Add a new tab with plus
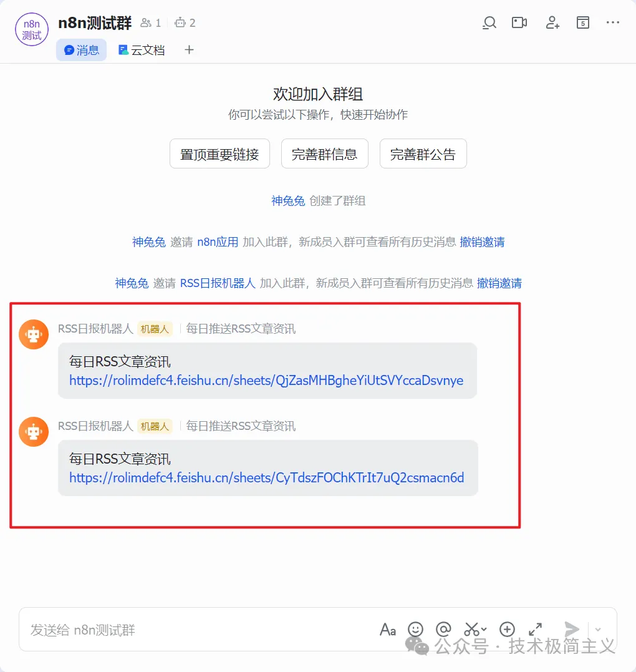Image resolution: width=636 pixels, height=672 pixels. pos(189,50)
